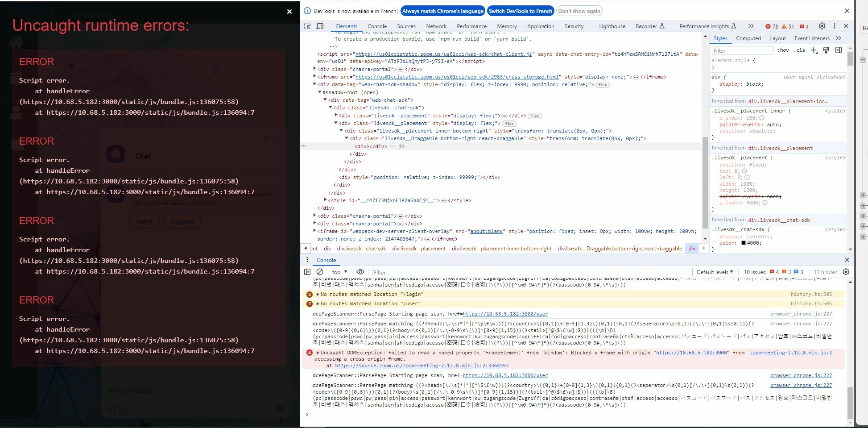Add a new style rule with plus icon
This screenshot has height=428, width=868.
[x=814, y=50]
